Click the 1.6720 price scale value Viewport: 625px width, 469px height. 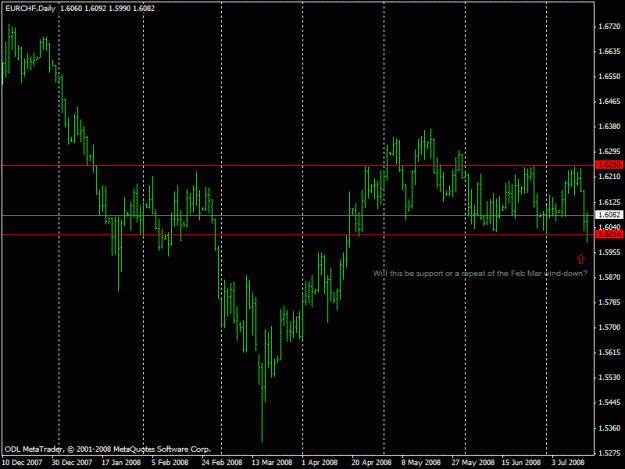[609, 26]
